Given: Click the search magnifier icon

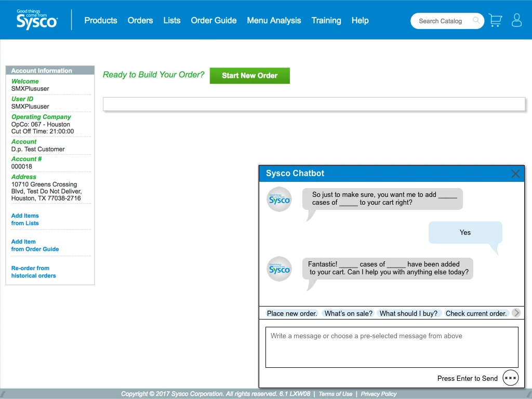Looking at the screenshot, I should tap(476, 20).
